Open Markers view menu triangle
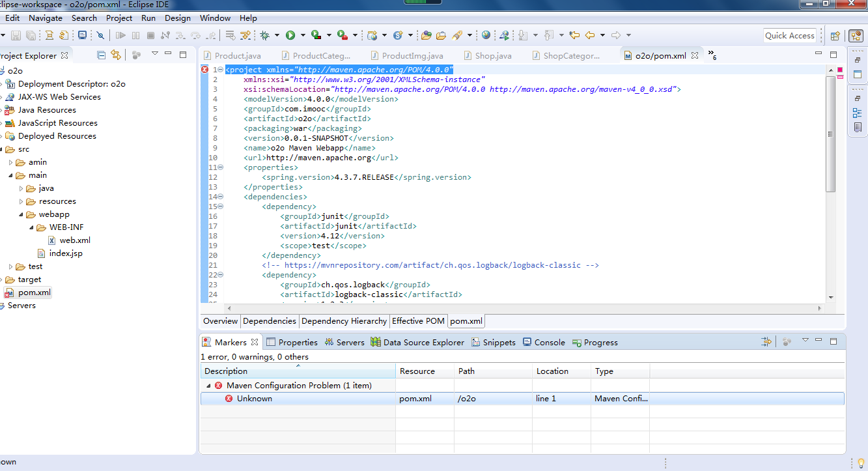This screenshot has width=868, height=471. point(805,341)
